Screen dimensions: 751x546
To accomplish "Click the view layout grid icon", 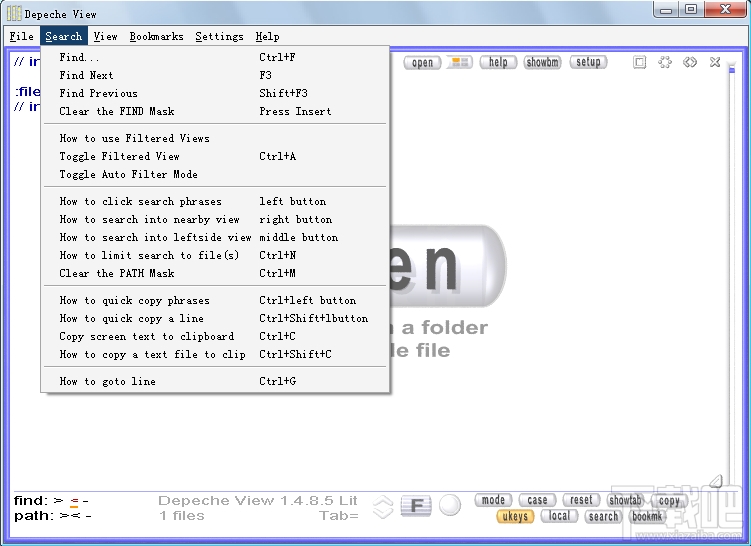I will coord(460,62).
